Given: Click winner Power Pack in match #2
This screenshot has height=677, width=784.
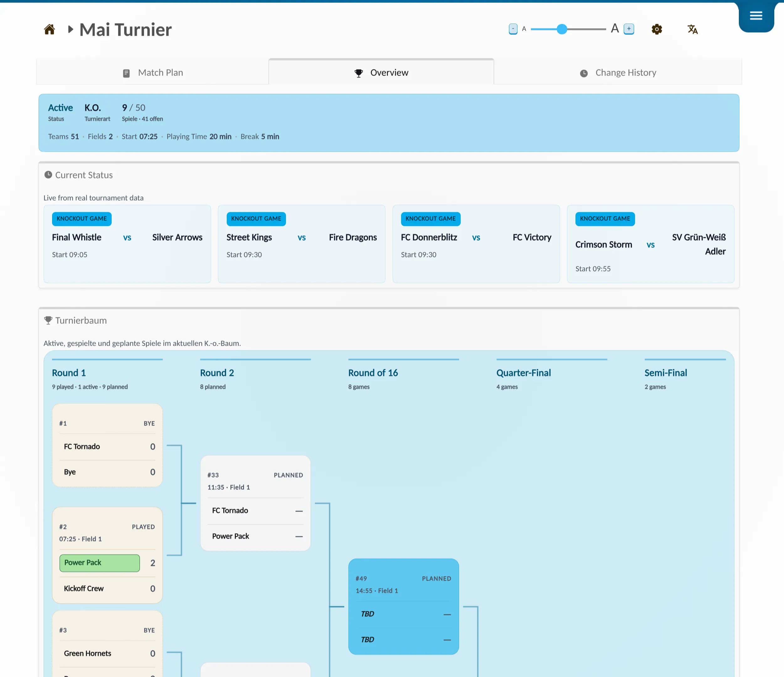Looking at the screenshot, I should coord(99,563).
